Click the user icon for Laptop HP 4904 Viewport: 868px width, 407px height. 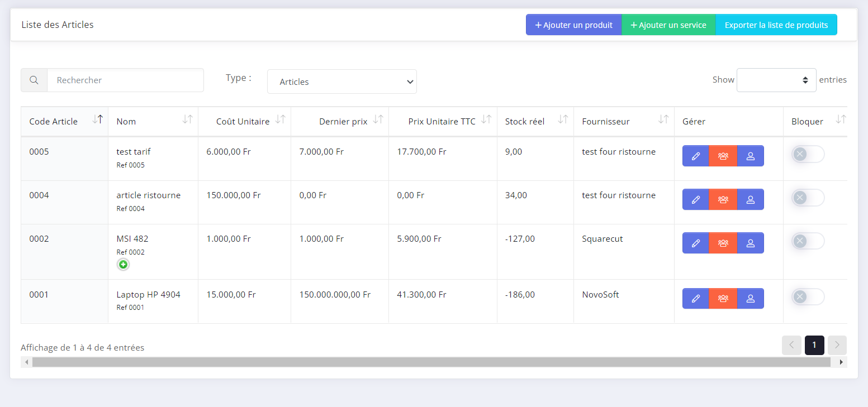click(750, 298)
